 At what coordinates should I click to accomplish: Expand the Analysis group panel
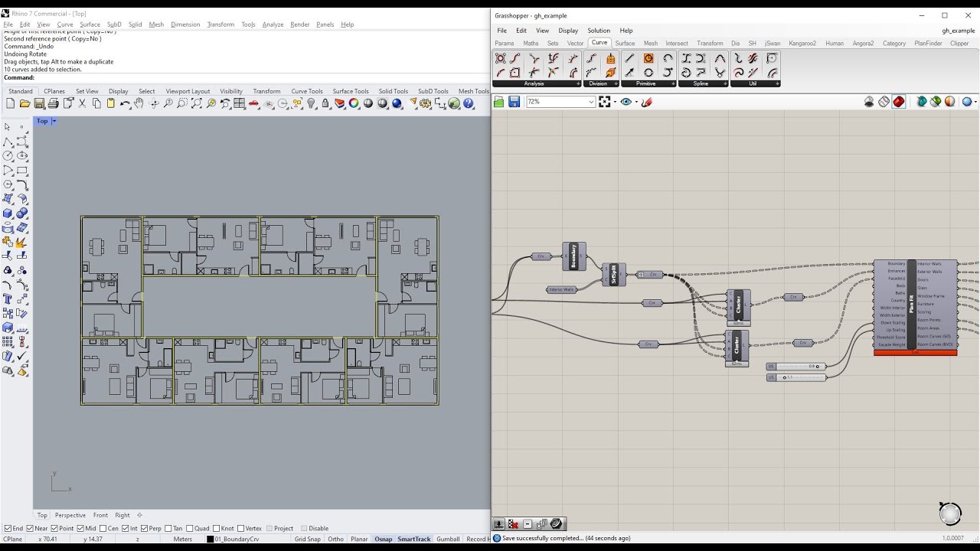pos(578,83)
